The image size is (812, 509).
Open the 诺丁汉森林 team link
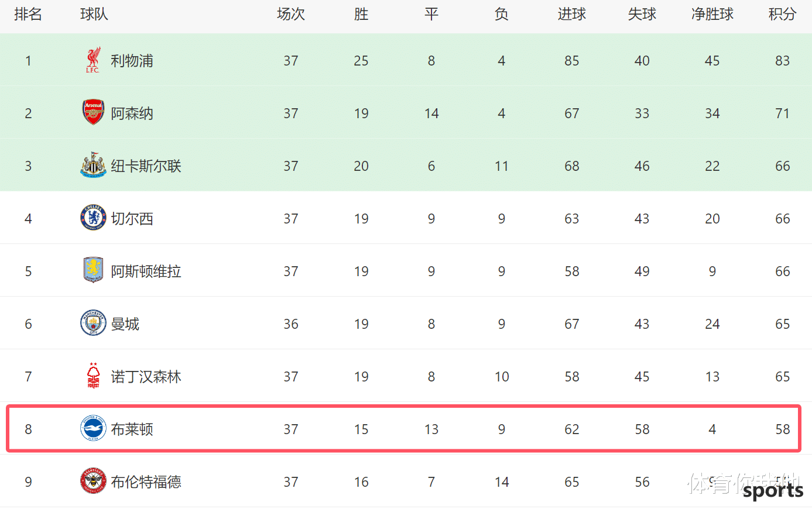(146, 377)
